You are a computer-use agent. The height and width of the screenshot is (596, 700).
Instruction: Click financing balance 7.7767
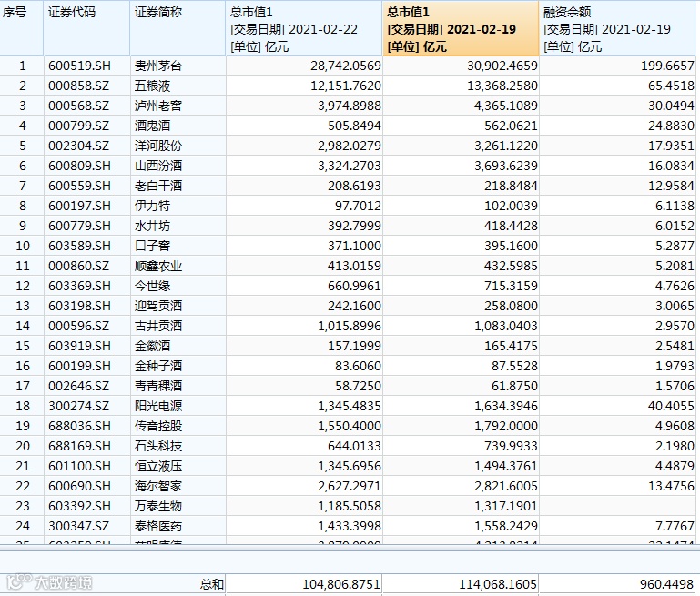pos(675,526)
